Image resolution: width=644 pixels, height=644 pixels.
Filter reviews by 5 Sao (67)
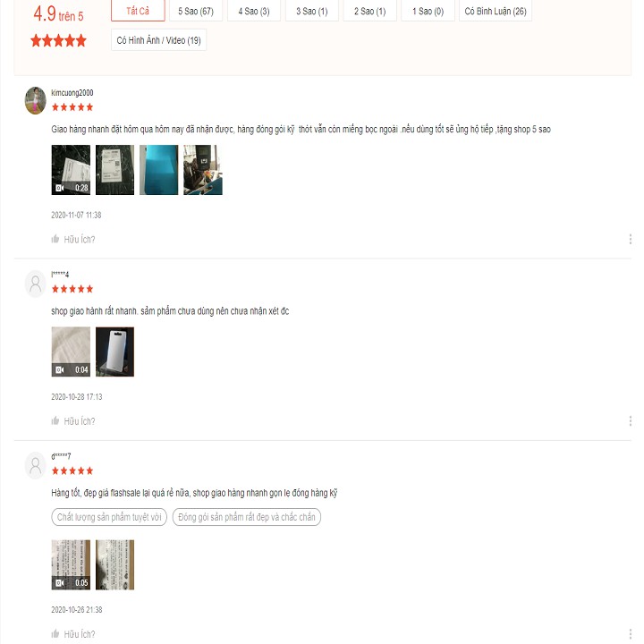tap(196, 11)
